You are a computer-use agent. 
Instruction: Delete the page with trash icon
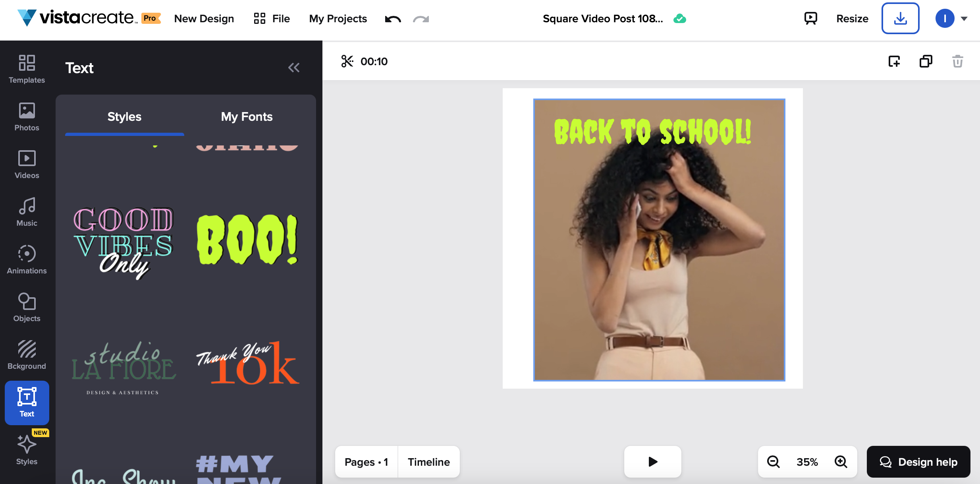pos(957,61)
